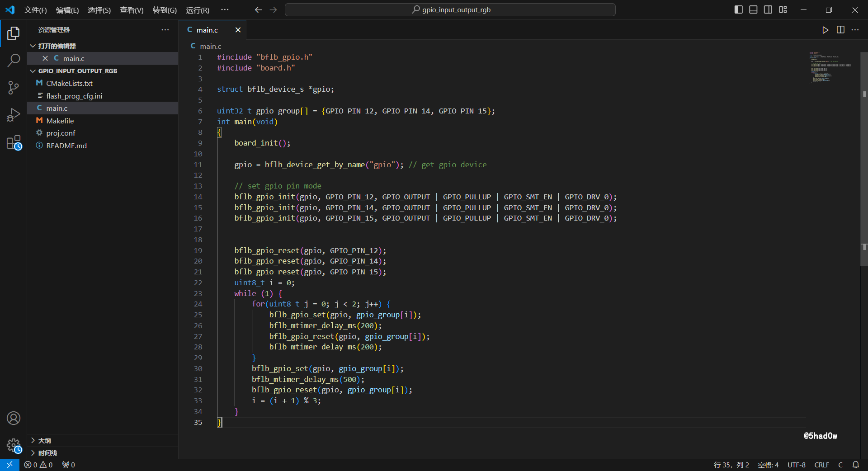Screen dimensions: 868x471
Task: Change indentation via spaces: 4 indicator
Action: [x=768, y=465]
